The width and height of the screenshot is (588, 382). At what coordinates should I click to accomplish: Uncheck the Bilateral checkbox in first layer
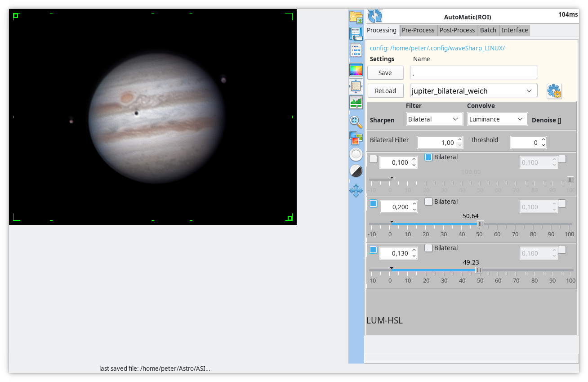coord(429,157)
